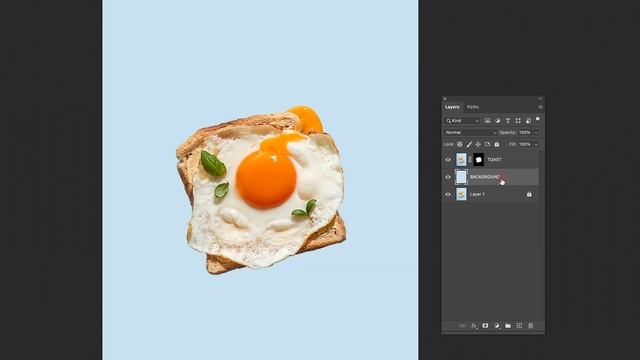Image resolution: width=640 pixels, height=360 pixels.
Task: Click the Opacity value field
Action: 524,133
